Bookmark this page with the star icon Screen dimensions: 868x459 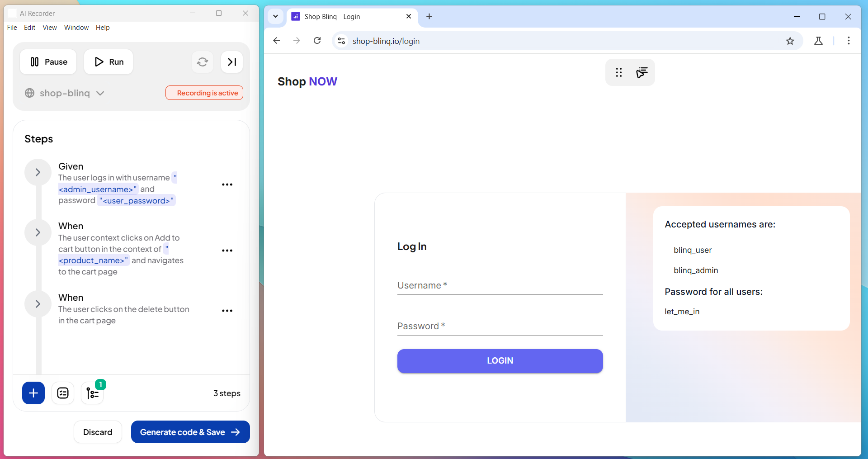[x=790, y=41]
